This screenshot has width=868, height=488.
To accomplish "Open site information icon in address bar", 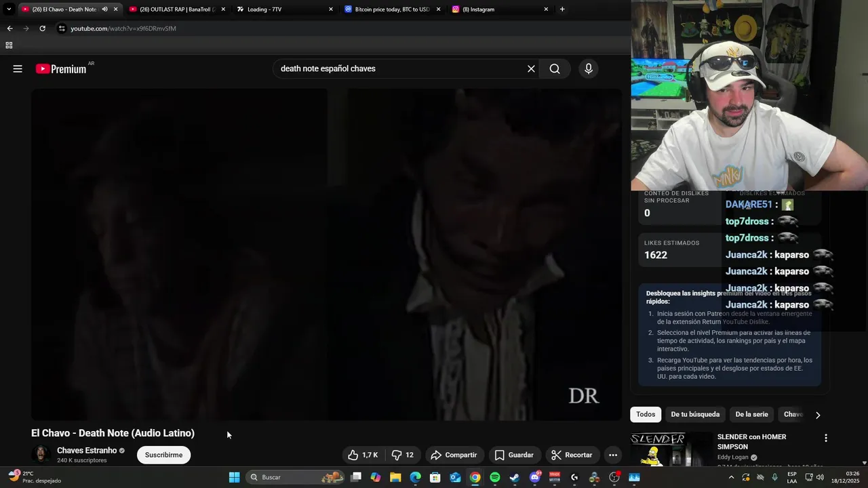I will pos(62,28).
